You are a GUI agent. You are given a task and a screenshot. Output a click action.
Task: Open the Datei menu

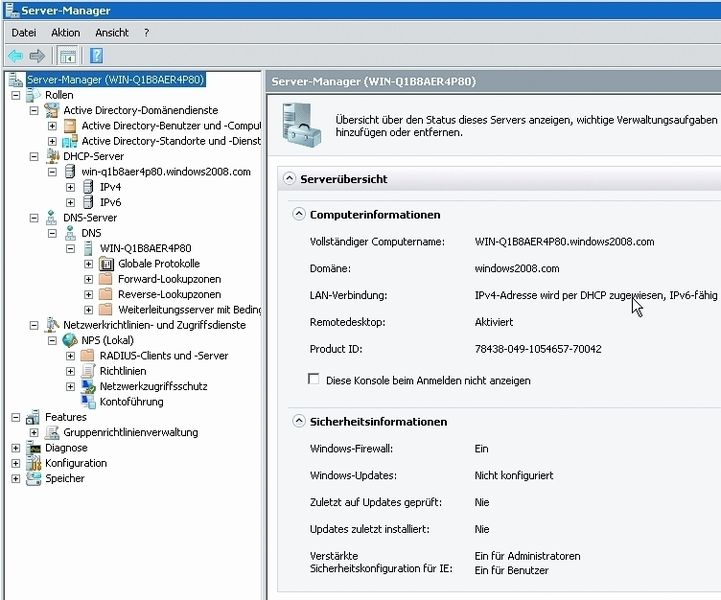tap(24, 33)
